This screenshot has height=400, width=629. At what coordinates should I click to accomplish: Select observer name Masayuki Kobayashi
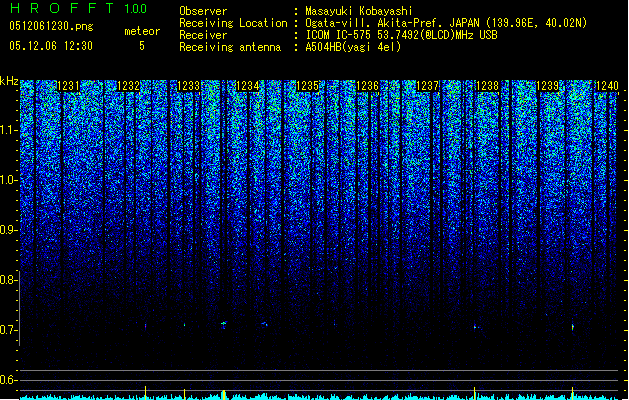tap(359, 11)
